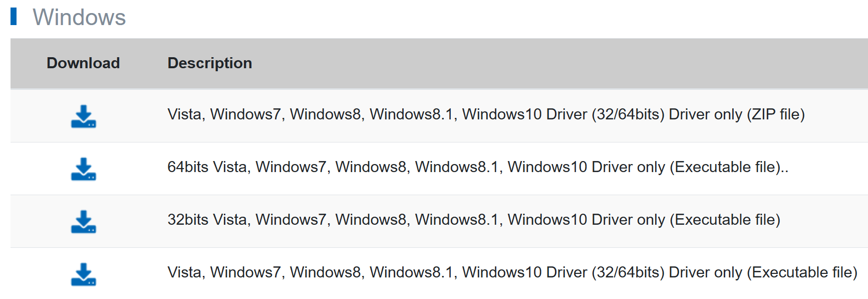Image resolution: width=868 pixels, height=299 pixels.
Task: Click "(32/64bits)" in the last row
Action: pyautogui.click(x=628, y=272)
